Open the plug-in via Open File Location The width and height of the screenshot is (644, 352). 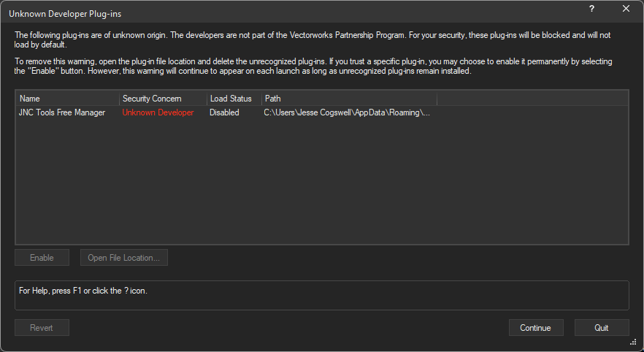tap(124, 258)
